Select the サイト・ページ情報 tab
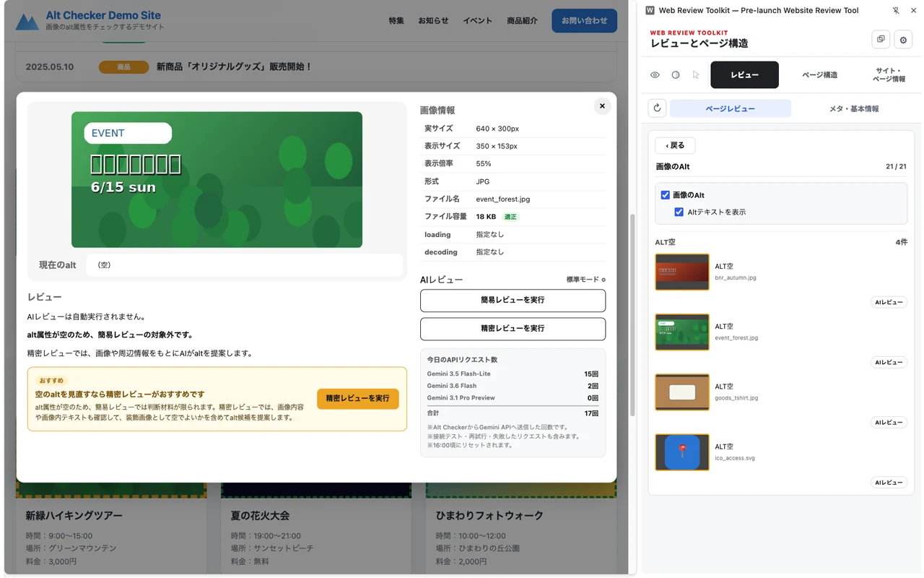The height and width of the screenshot is (578, 924). coord(889,75)
